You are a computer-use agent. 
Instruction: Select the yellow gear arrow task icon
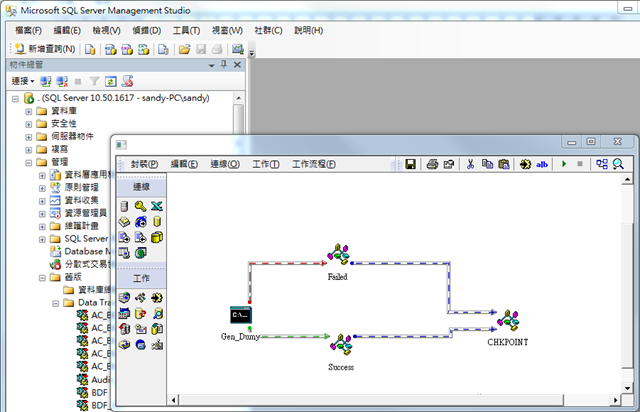point(157,298)
